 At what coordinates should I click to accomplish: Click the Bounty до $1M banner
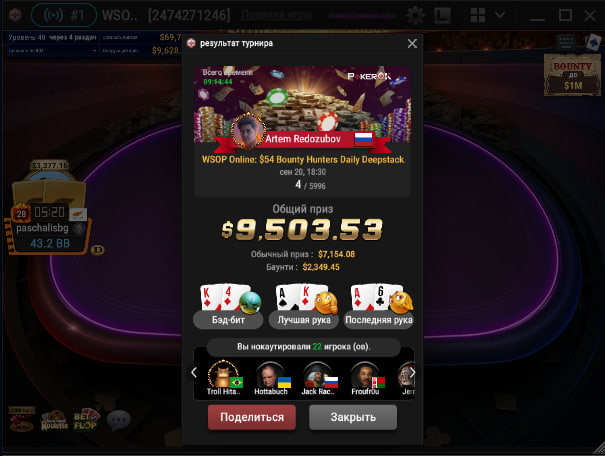click(572, 75)
